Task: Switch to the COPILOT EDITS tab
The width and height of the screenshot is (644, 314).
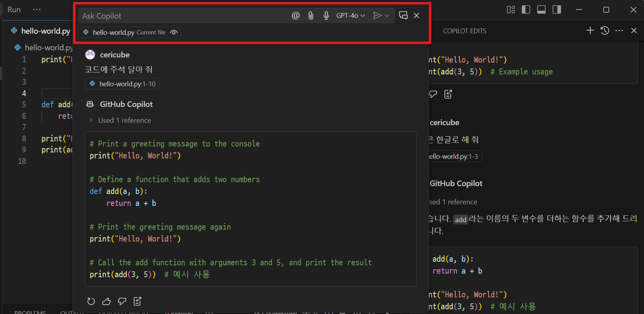Action: [x=465, y=31]
